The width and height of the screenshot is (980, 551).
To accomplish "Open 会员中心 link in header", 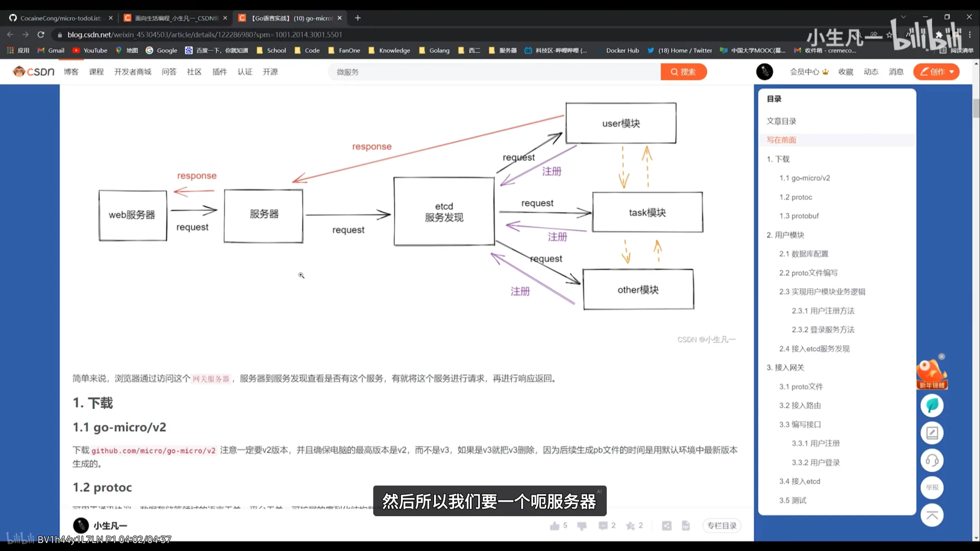I will (x=808, y=72).
